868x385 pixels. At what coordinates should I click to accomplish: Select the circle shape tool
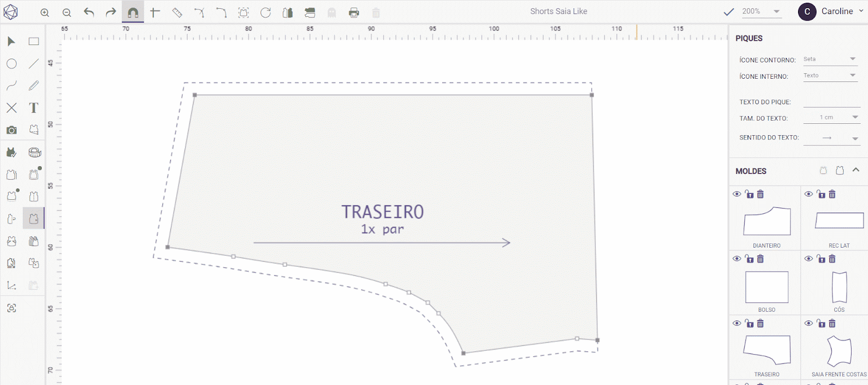(x=11, y=64)
